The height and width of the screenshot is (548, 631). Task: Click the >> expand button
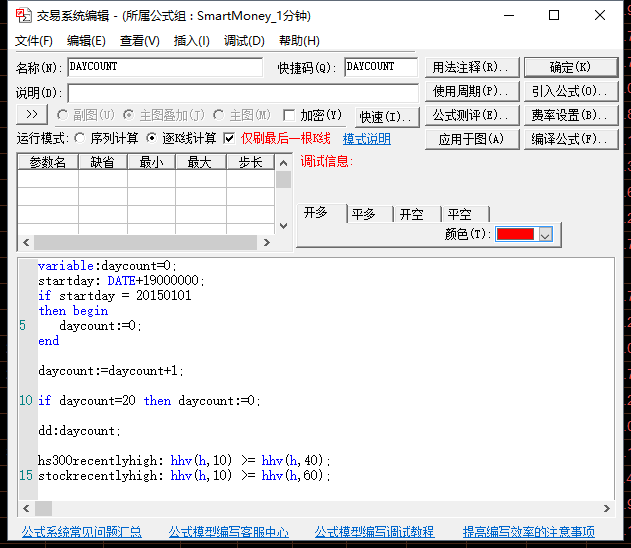tap(32, 114)
